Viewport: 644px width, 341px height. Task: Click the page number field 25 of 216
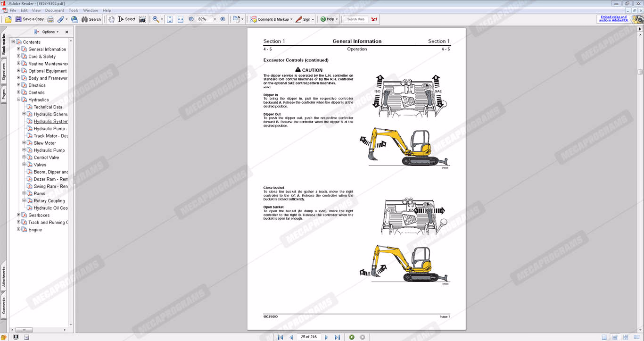pos(309,337)
